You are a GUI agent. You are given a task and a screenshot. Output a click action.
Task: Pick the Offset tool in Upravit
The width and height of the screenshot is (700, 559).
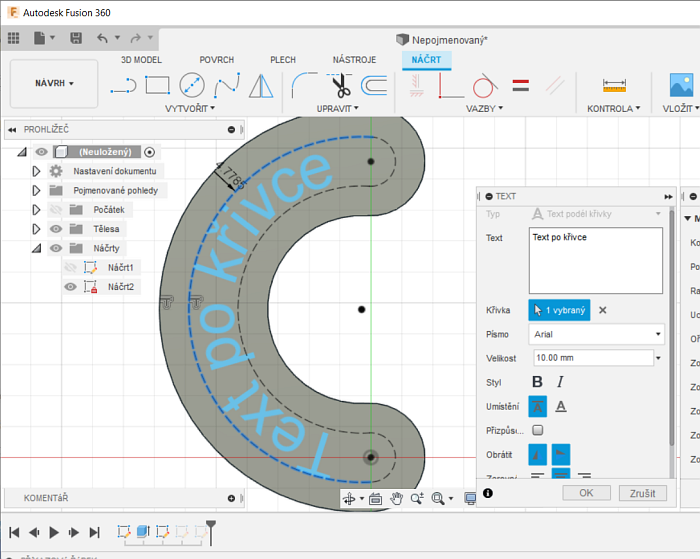tap(373, 86)
